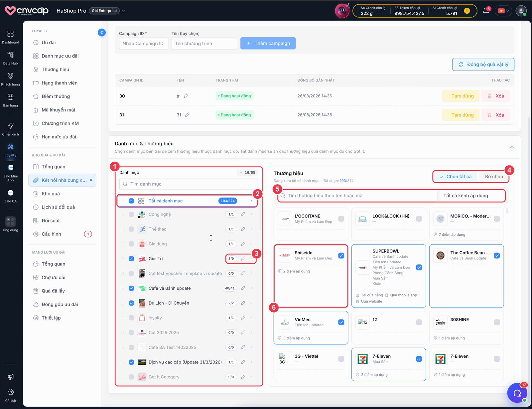The height and width of the screenshot is (409, 532).
Task: Focus the Tìm thương hiệu search field
Action: pos(357,196)
